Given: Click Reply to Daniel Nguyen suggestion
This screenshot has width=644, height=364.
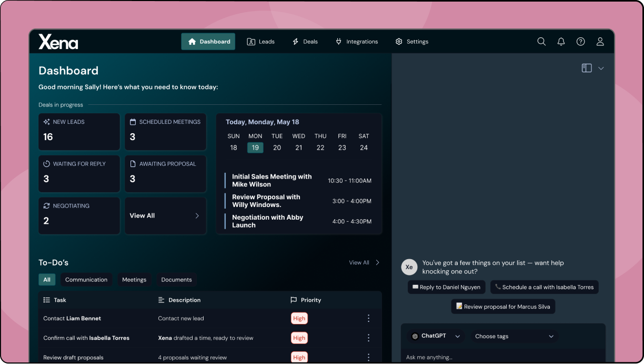Looking at the screenshot, I should pos(446,287).
